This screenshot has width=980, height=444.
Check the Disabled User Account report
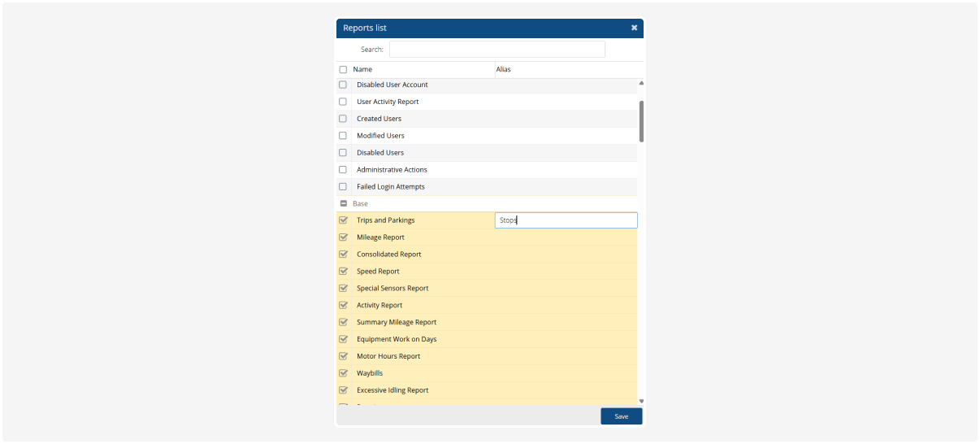coord(343,85)
